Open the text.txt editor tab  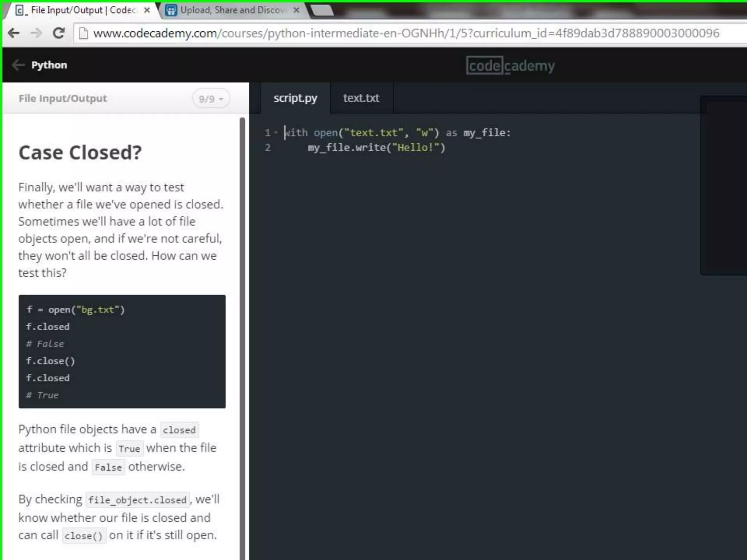(x=361, y=98)
